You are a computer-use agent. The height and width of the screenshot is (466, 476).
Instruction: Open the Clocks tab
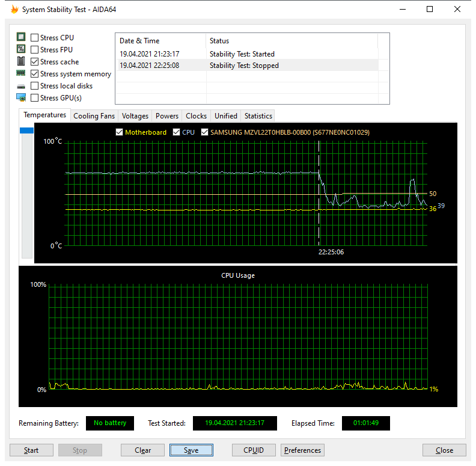pos(196,116)
